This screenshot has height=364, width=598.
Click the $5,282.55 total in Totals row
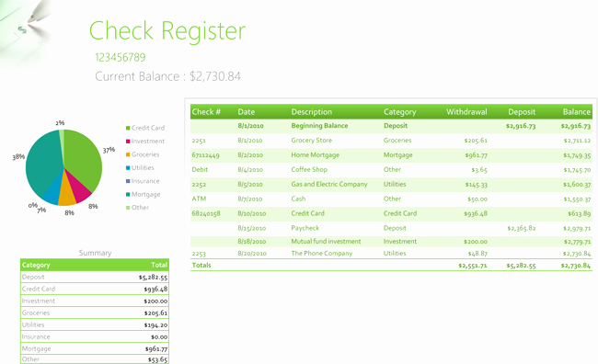(x=521, y=266)
